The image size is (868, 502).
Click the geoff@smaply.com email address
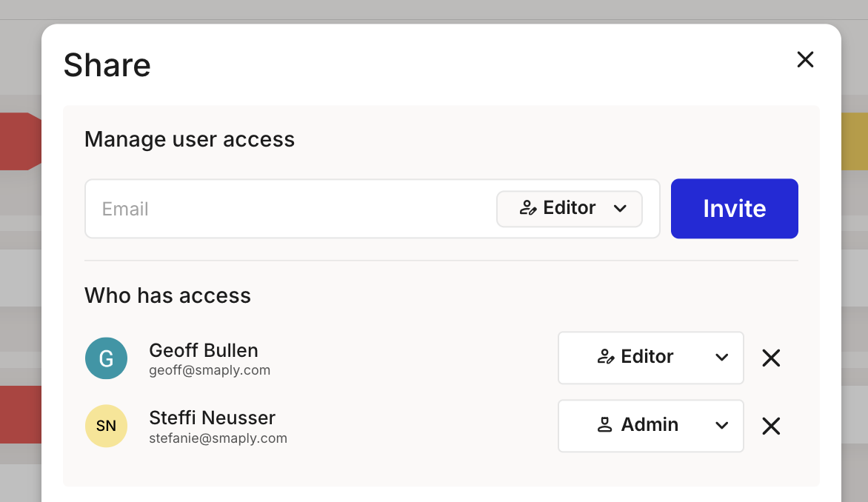(210, 370)
